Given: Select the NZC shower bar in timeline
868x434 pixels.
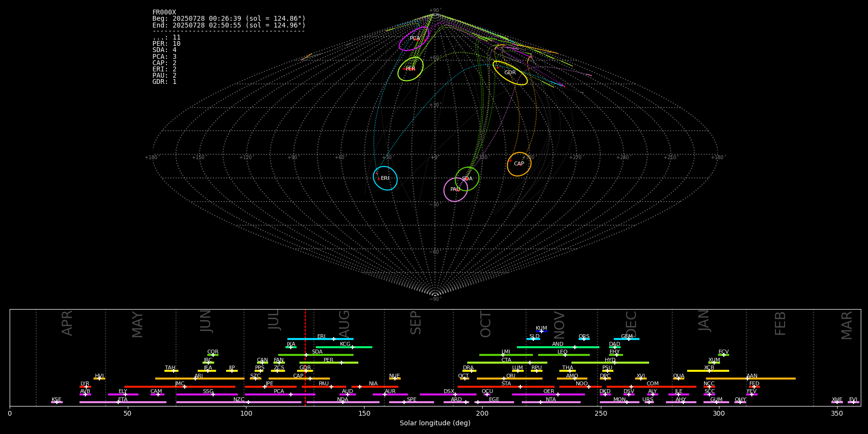Looking at the screenshot, I should coord(239,402).
